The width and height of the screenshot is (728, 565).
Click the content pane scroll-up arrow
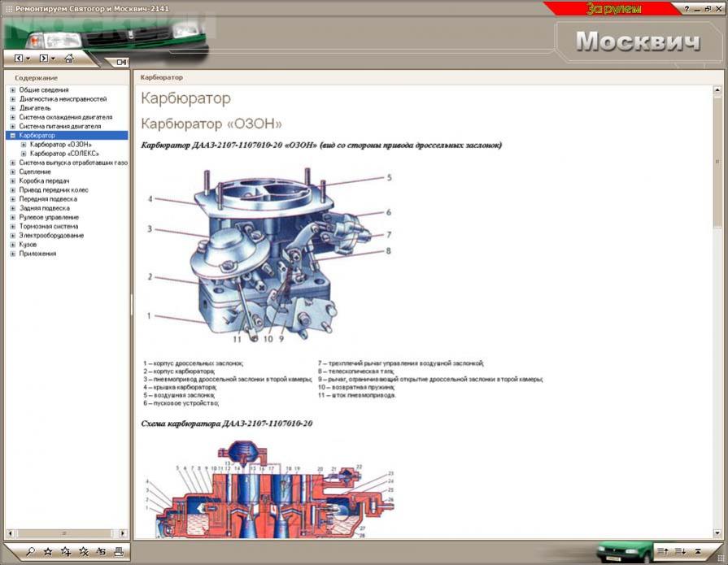(717, 90)
